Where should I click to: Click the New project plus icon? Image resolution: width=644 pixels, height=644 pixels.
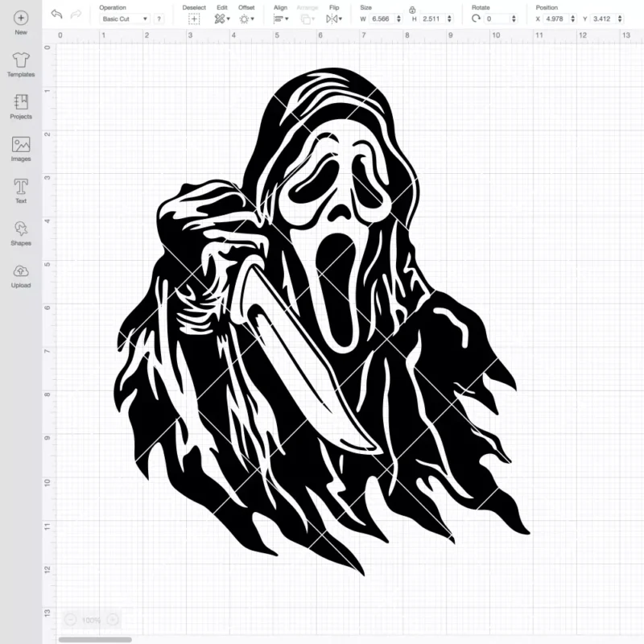pos(21,18)
